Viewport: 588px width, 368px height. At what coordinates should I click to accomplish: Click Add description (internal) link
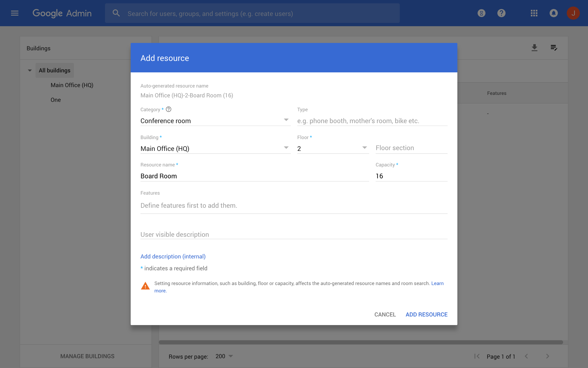tap(173, 256)
